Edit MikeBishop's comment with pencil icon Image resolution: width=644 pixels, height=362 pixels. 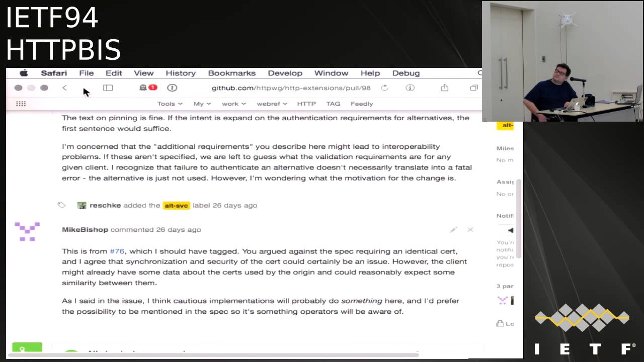[x=453, y=230]
